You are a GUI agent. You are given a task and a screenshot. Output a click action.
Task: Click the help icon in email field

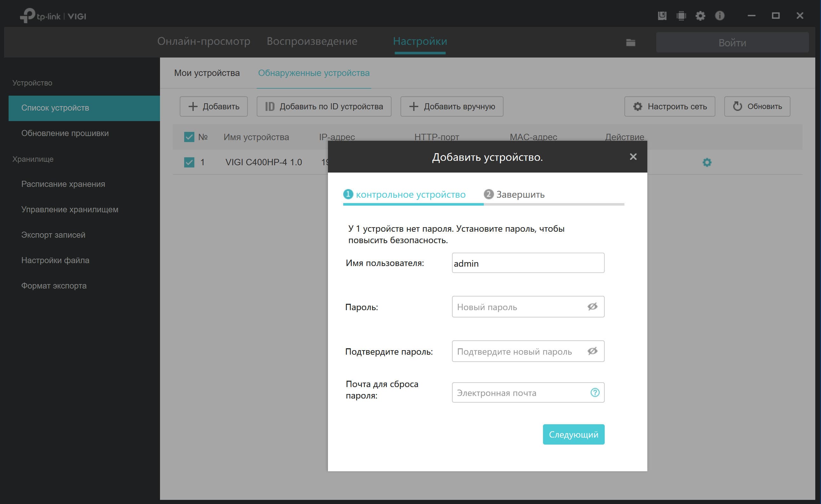[595, 392]
